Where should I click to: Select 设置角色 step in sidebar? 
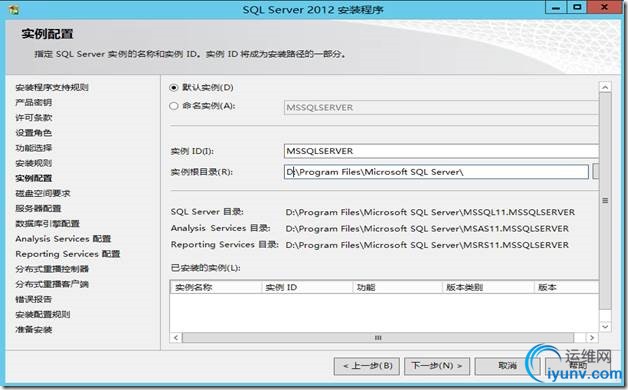34,133
